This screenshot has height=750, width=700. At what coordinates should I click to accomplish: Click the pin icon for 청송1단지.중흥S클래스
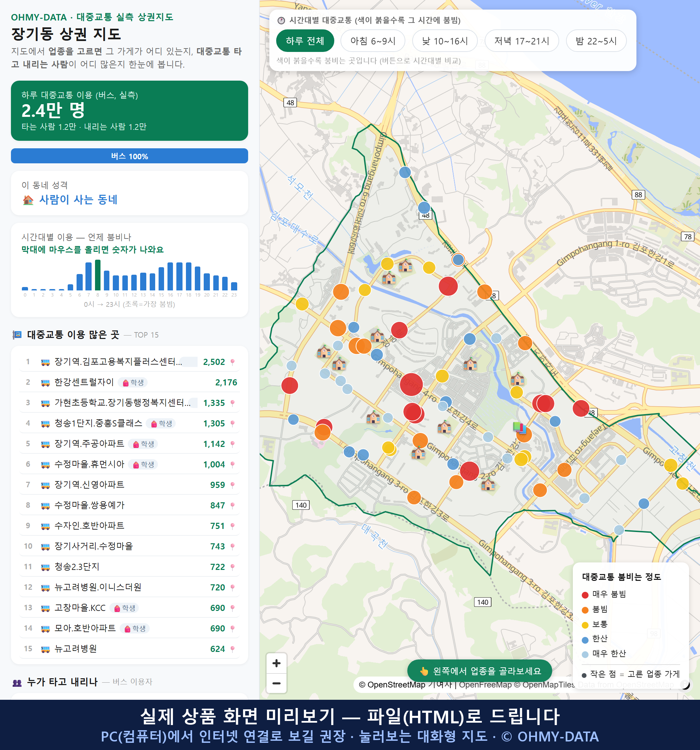click(232, 423)
